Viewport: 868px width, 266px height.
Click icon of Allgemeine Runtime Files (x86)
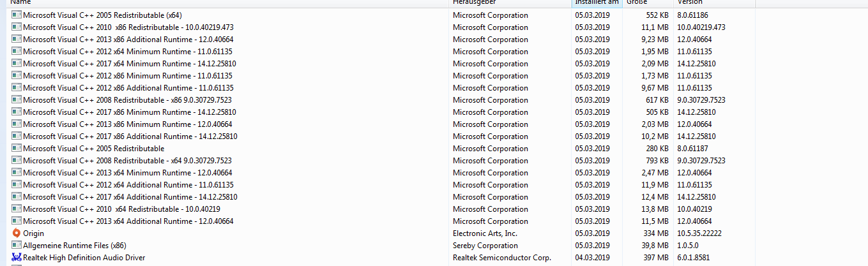tap(17, 245)
